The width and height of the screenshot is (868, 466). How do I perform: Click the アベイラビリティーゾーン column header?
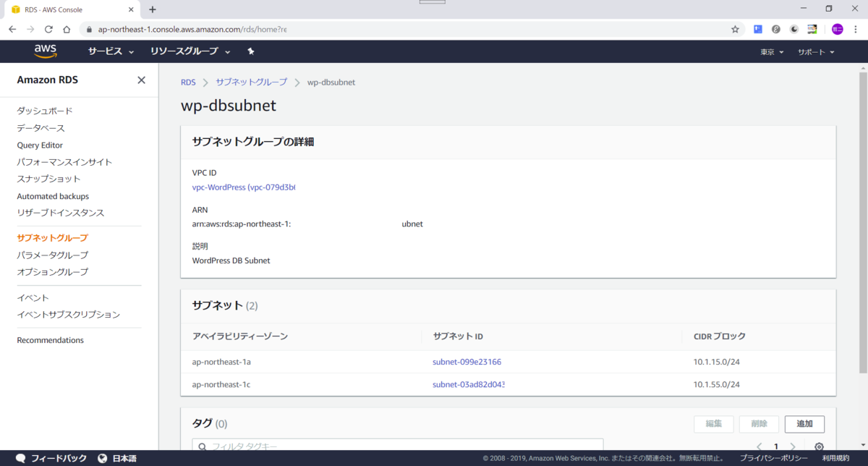coord(240,336)
